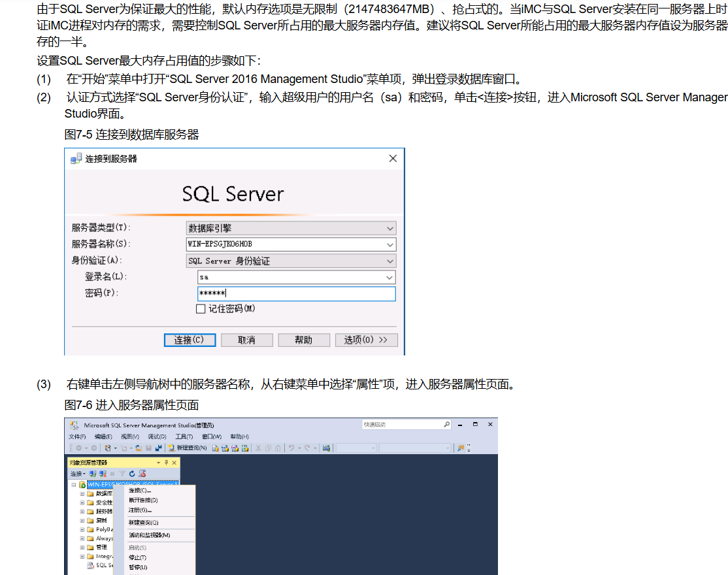Click the navigate back arrow in SSMS toolbar
728x575 pixels.
pyautogui.click(x=78, y=448)
